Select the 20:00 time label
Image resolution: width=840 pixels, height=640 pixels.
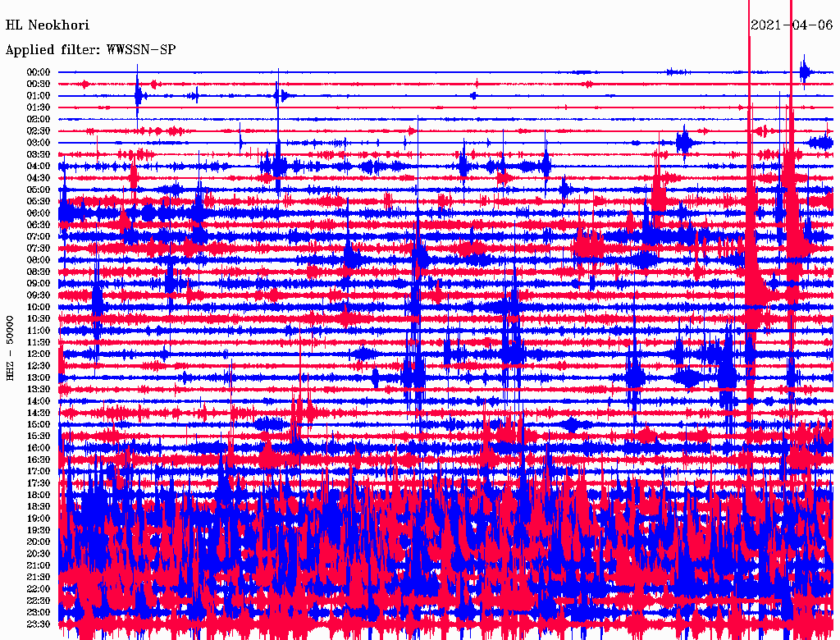(x=39, y=542)
